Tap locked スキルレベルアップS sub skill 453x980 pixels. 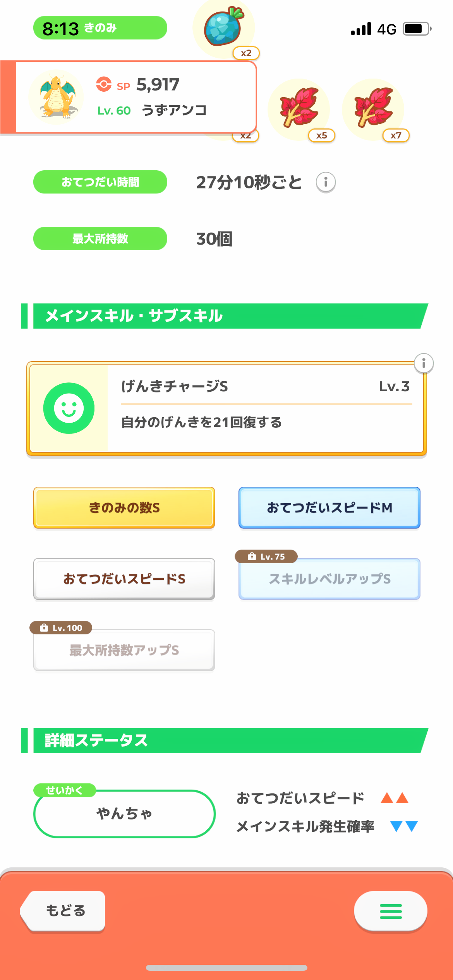point(329,579)
